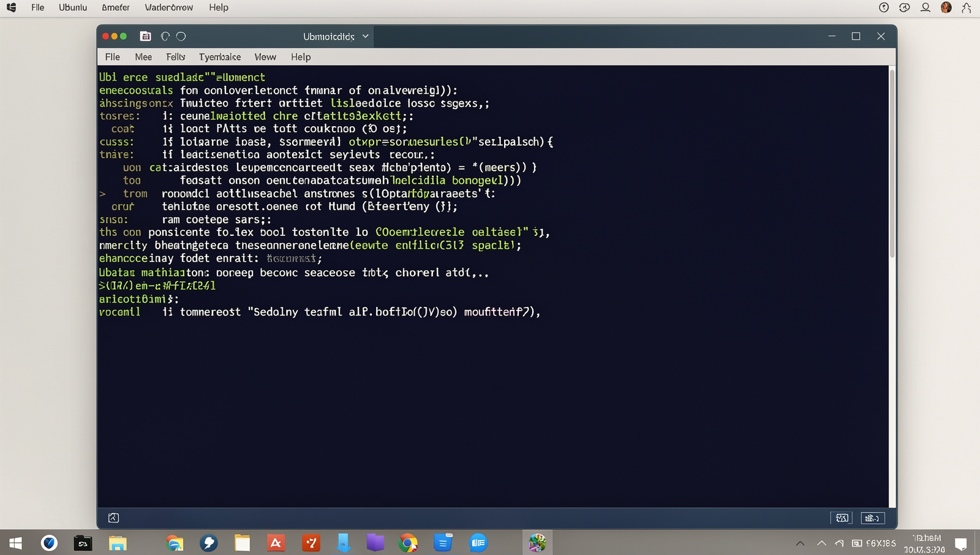
Task: Open the orange-red 7 app in taskbar
Action: tap(311, 543)
